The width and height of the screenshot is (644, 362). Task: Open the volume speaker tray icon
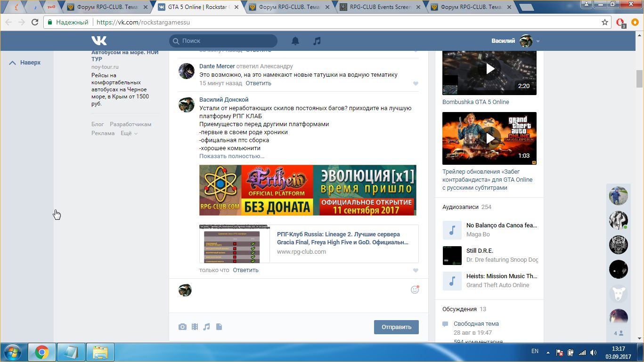[594, 352]
